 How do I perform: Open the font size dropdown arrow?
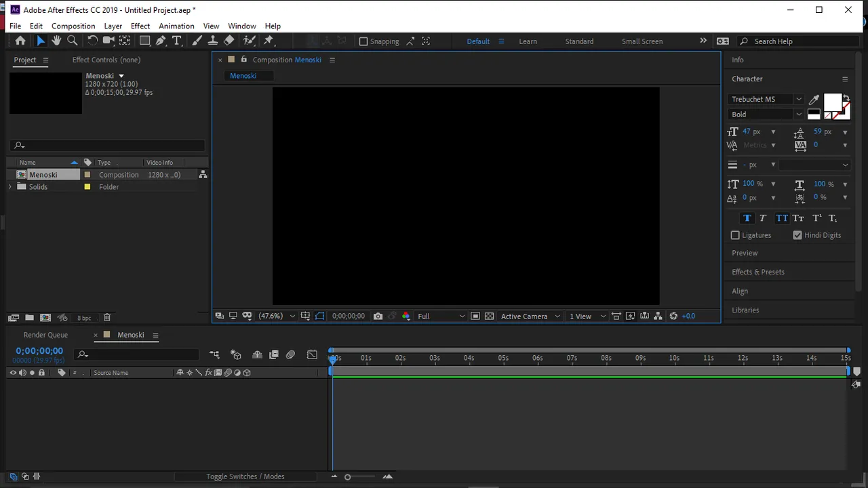(x=773, y=132)
